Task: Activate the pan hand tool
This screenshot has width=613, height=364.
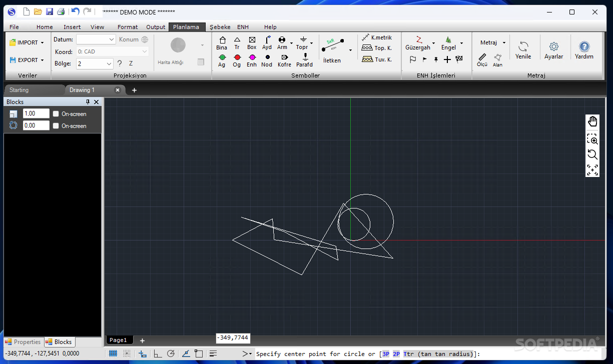Action: (592, 121)
